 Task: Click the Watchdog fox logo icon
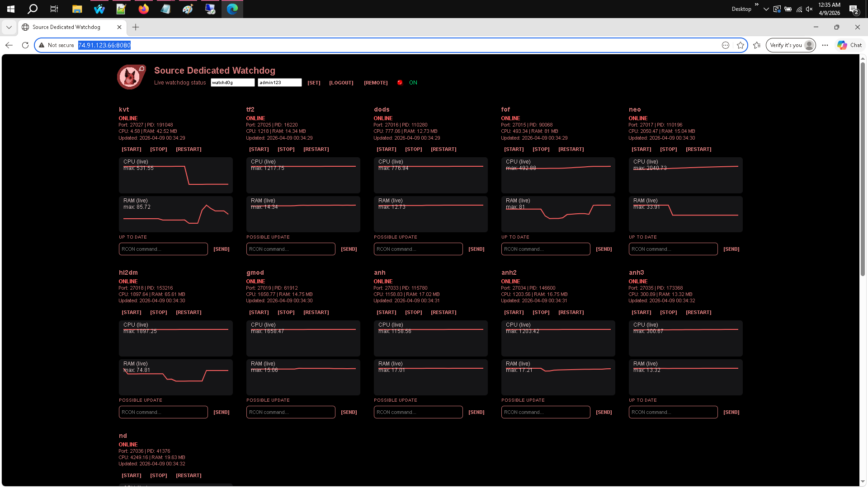(x=131, y=77)
